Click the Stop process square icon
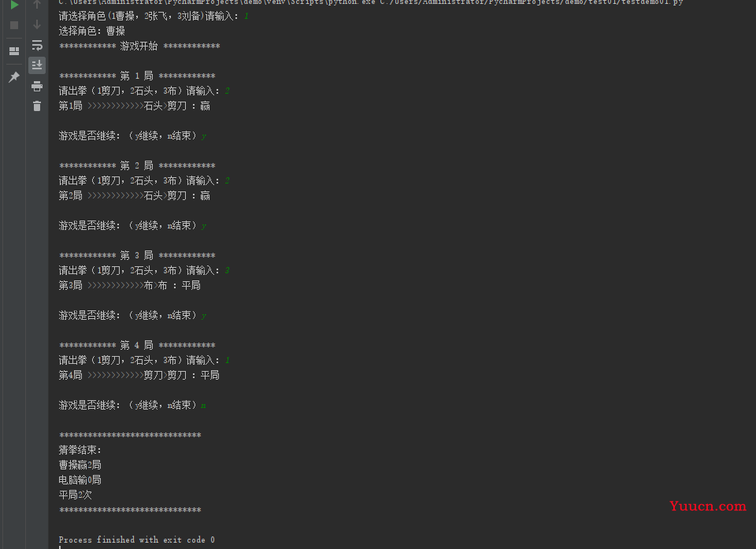 click(14, 25)
